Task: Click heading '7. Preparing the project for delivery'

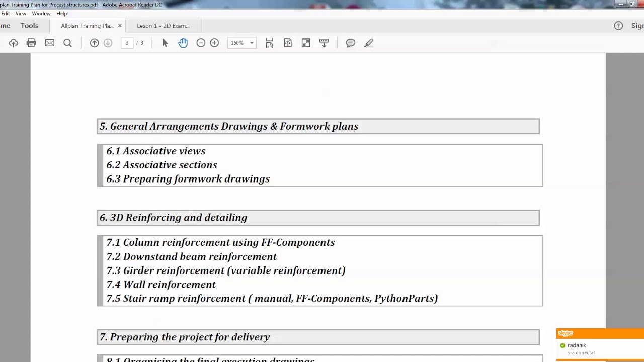Action: point(185,337)
